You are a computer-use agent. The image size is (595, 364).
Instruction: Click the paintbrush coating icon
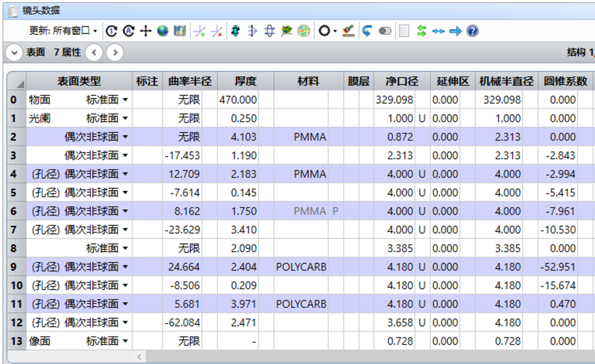tap(348, 31)
